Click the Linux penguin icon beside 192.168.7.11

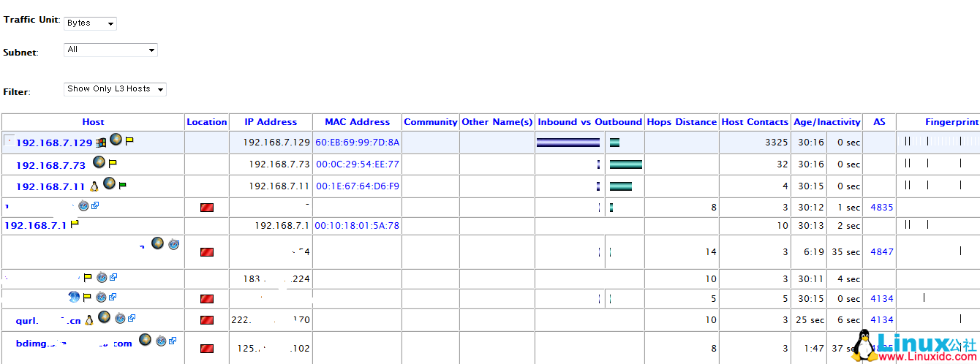coord(94,186)
